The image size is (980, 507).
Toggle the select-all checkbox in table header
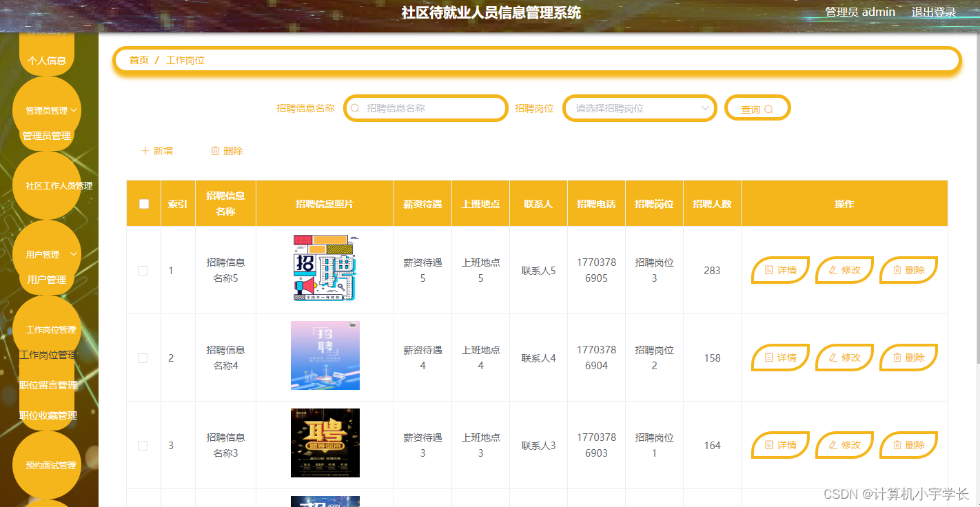point(143,203)
